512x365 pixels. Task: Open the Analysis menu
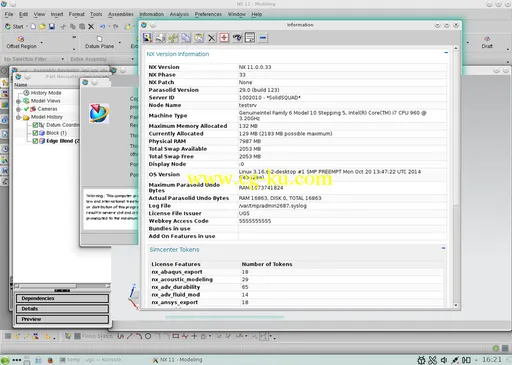tap(179, 14)
